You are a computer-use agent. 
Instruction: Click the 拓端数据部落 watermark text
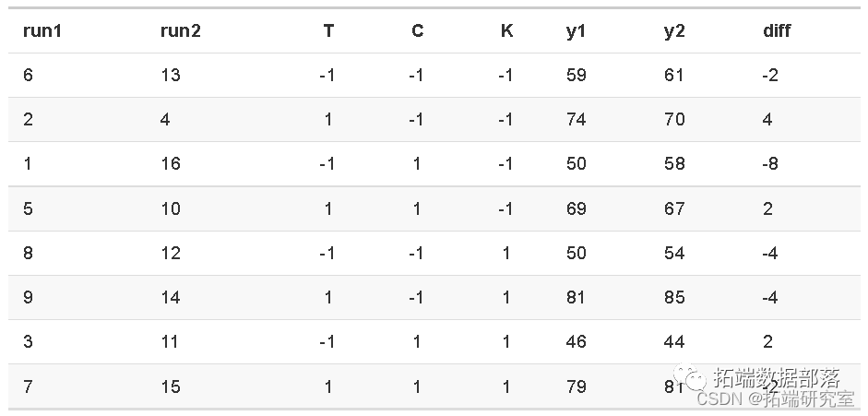point(775,377)
